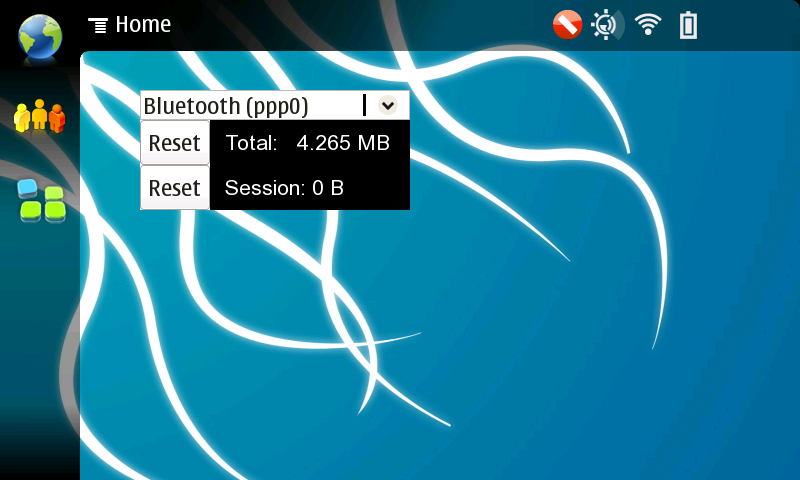The image size is (800, 480).
Task: Click the list icon beside Home
Action: pos(98,25)
